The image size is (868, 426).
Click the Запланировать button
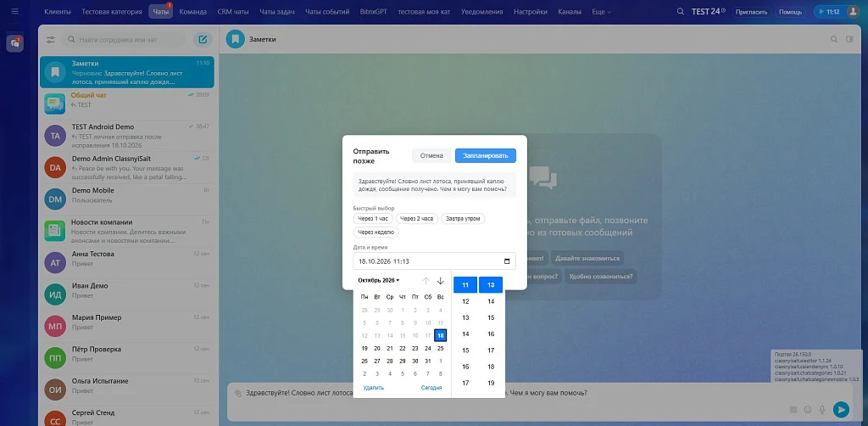486,155
